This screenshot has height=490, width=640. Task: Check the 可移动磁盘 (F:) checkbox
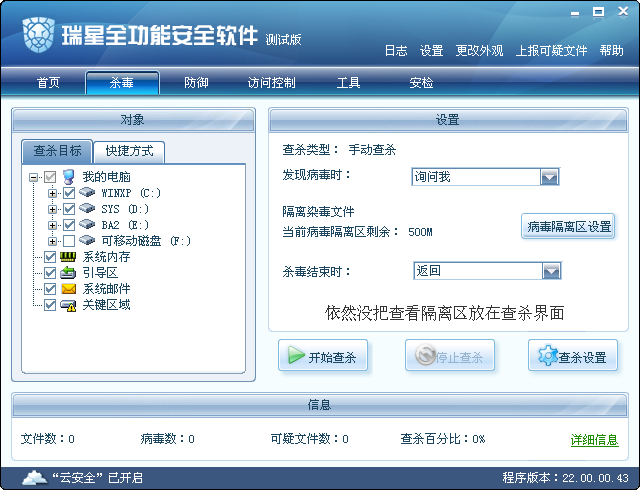[x=69, y=241]
